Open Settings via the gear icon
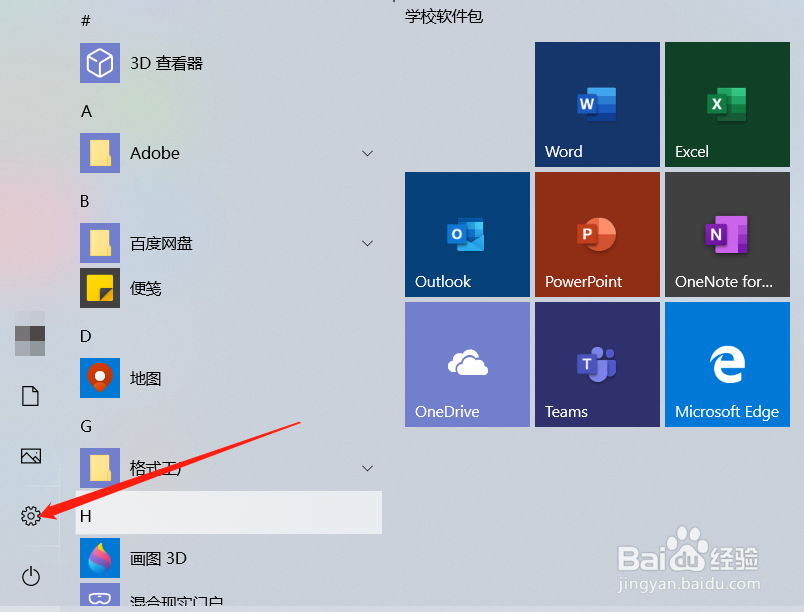804x612 pixels. tap(31, 516)
